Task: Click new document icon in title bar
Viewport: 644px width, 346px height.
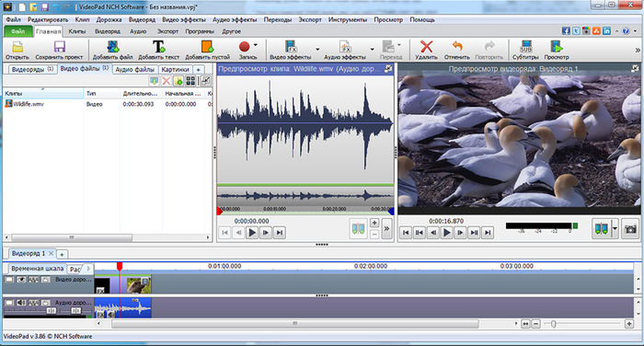Action: coord(23,7)
